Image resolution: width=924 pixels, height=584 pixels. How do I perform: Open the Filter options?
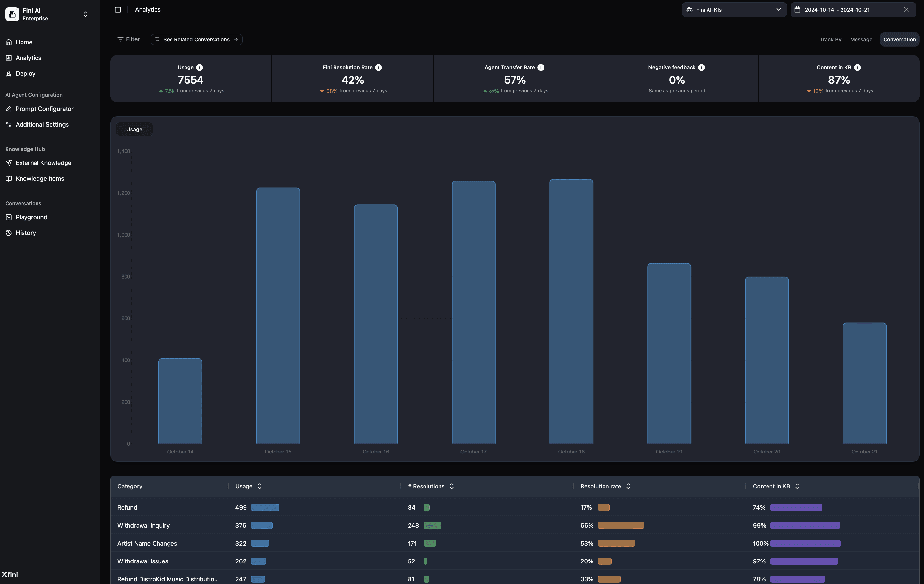tap(128, 39)
